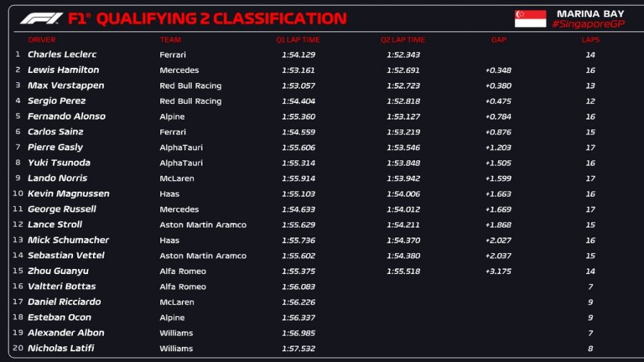Click Zhou Guanyu's Q2 time 1:55.518
Viewport: 644px width, 362px height.
pyautogui.click(x=403, y=272)
